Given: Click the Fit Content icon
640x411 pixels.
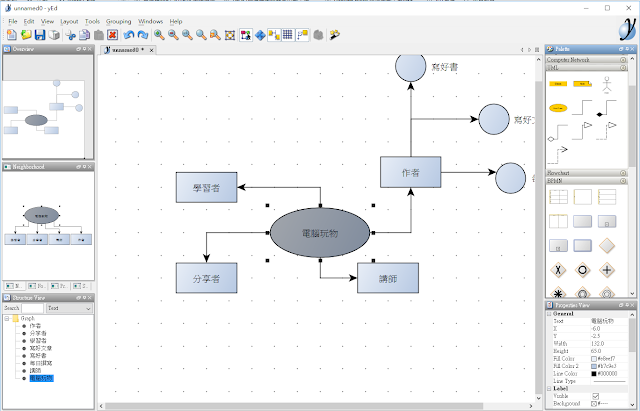Looking at the screenshot, I should coord(230,35).
